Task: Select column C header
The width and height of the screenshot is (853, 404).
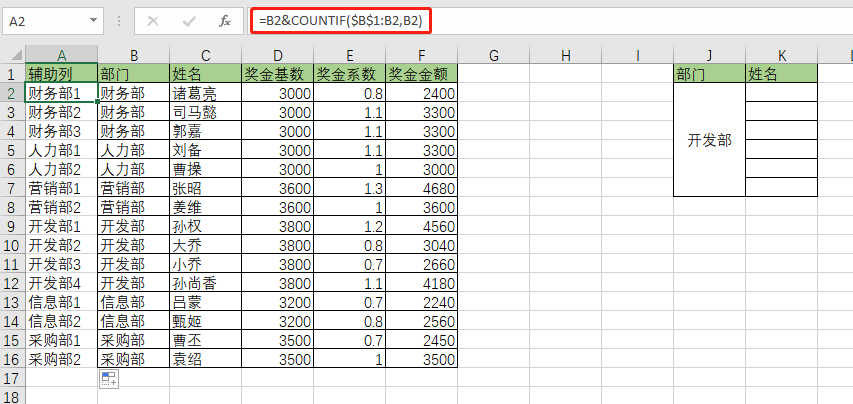Action: click(x=206, y=55)
